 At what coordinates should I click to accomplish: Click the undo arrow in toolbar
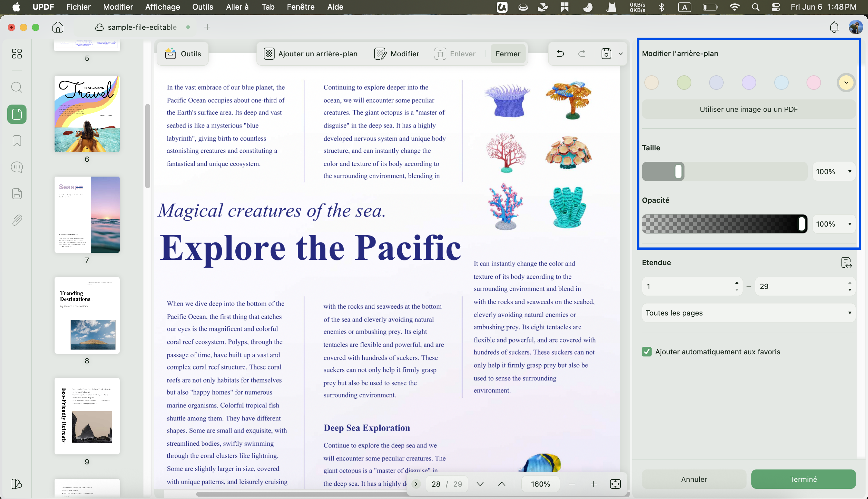click(x=560, y=53)
